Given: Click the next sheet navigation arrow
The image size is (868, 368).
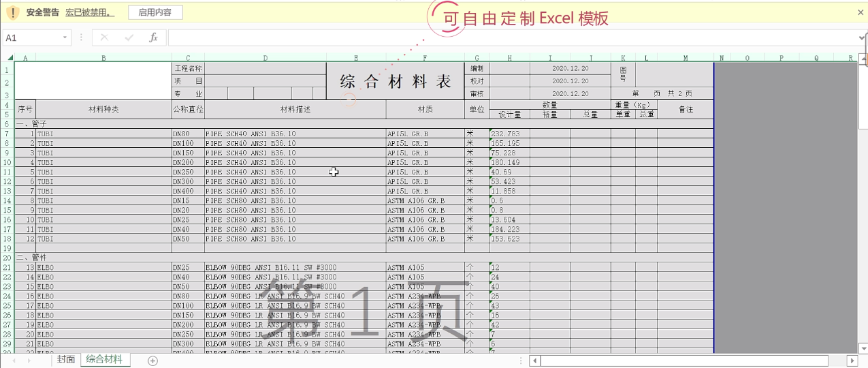Looking at the screenshot, I should pyautogui.click(x=29, y=361).
